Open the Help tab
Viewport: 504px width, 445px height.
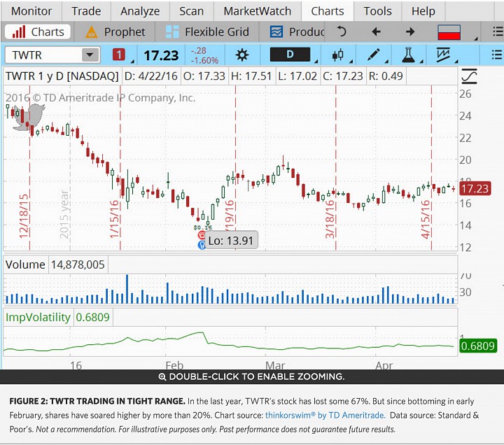[423, 11]
